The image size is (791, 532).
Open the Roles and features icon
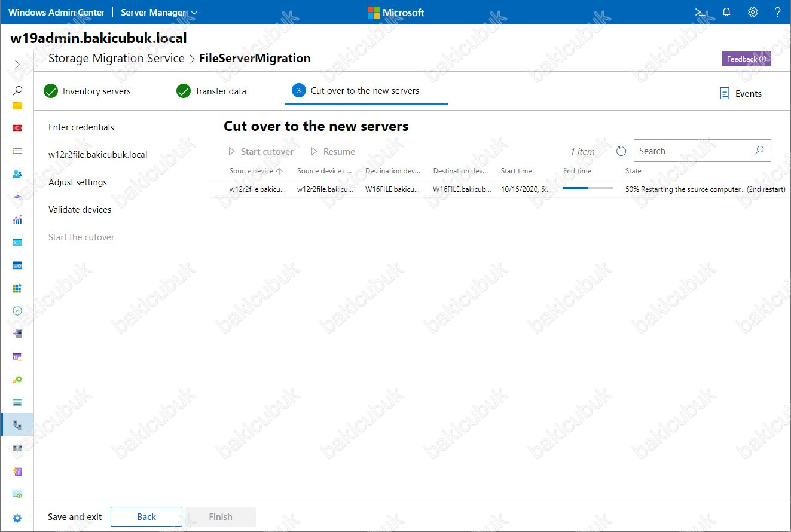point(17,334)
